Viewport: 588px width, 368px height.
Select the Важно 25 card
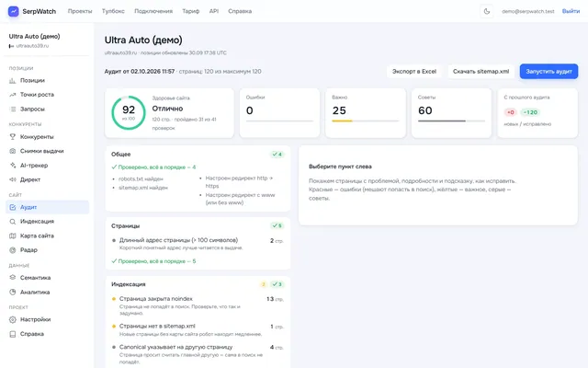point(366,113)
